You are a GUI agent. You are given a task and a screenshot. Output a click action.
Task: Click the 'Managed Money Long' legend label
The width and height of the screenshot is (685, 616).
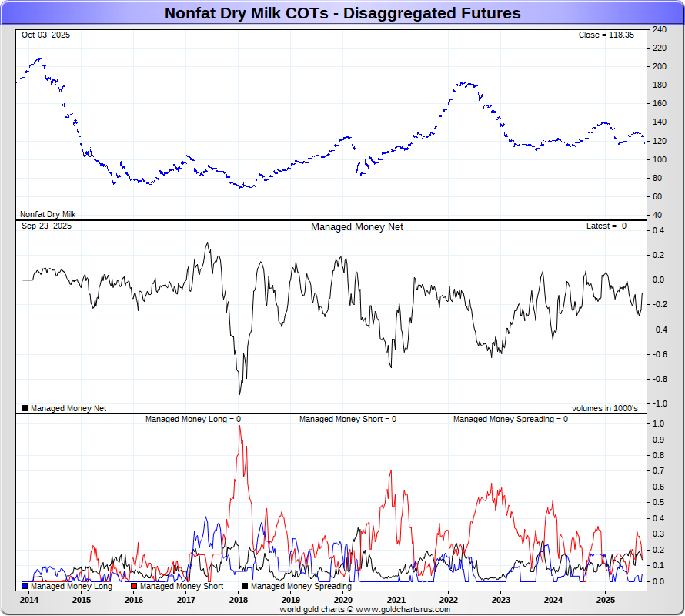click(72, 586)
